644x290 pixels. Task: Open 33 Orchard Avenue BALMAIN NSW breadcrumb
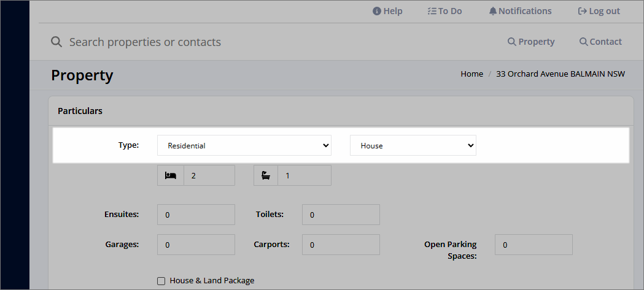(x=561, y=74)
